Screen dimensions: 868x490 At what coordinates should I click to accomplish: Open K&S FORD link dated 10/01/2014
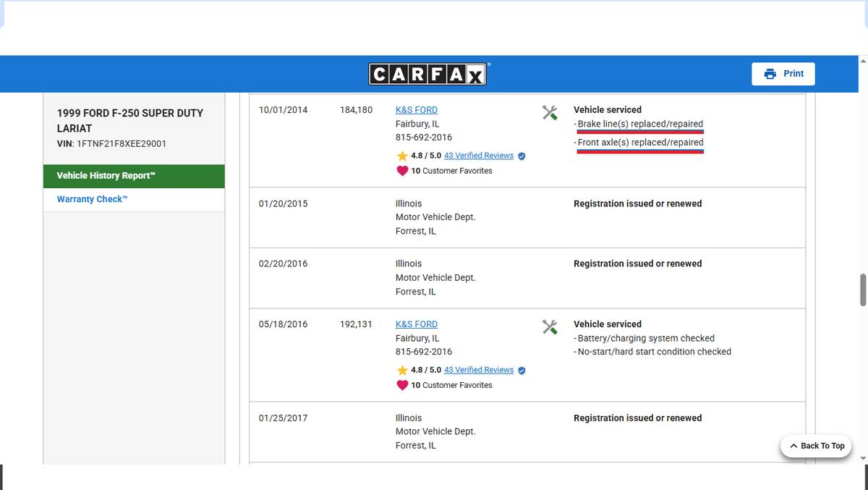tap(416, 110)
